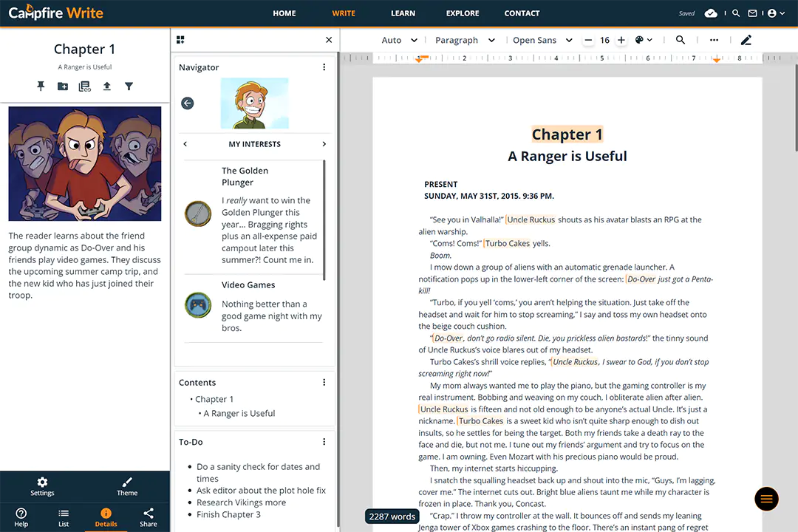Go to the LEARN menu

(x=403, y=13)
